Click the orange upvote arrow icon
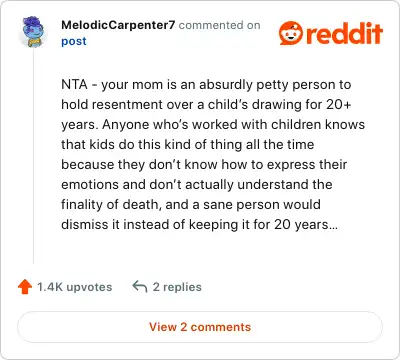This screenshot has width=400, height=360. click(x=25, y=287)
